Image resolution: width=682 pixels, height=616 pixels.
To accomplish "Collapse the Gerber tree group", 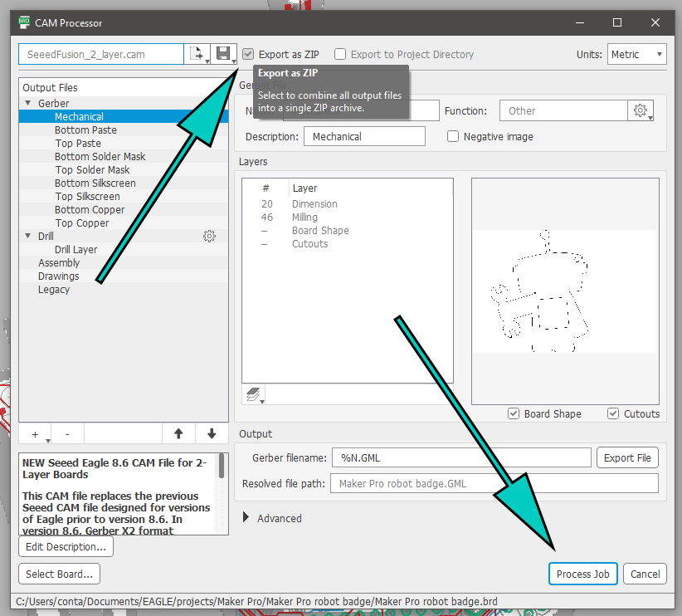I will pyautogui.click(x=28, y=104).
